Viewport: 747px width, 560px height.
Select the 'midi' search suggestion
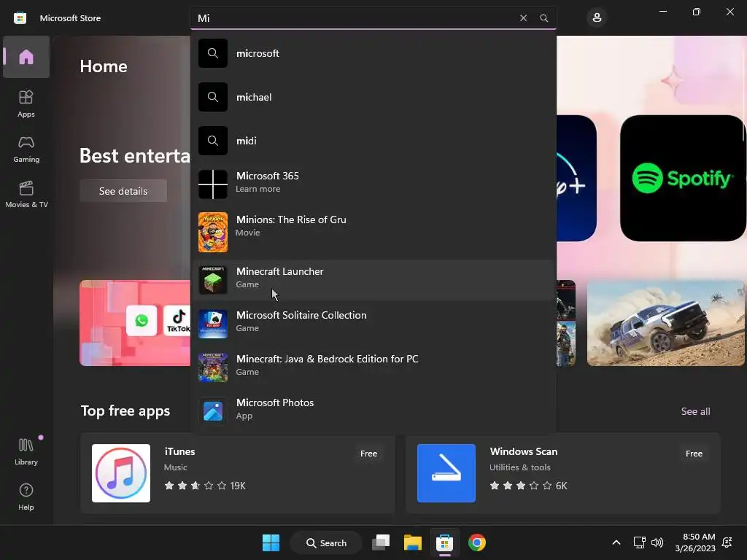[373, 141]
